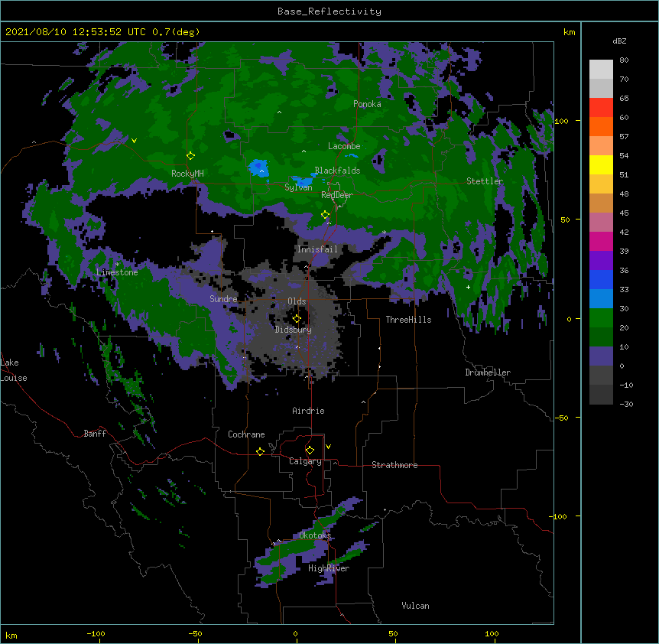Click the Innisfail label
659x644 pixels.
[x=318, y=249]
